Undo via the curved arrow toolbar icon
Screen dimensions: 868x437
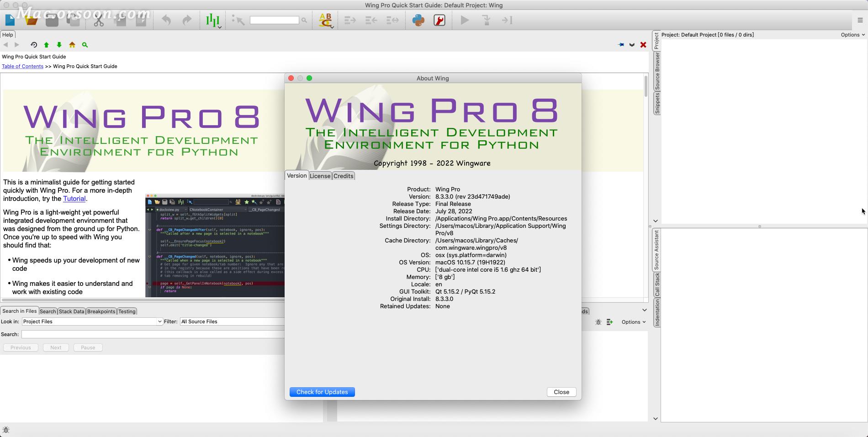click(x=165, y=20)
